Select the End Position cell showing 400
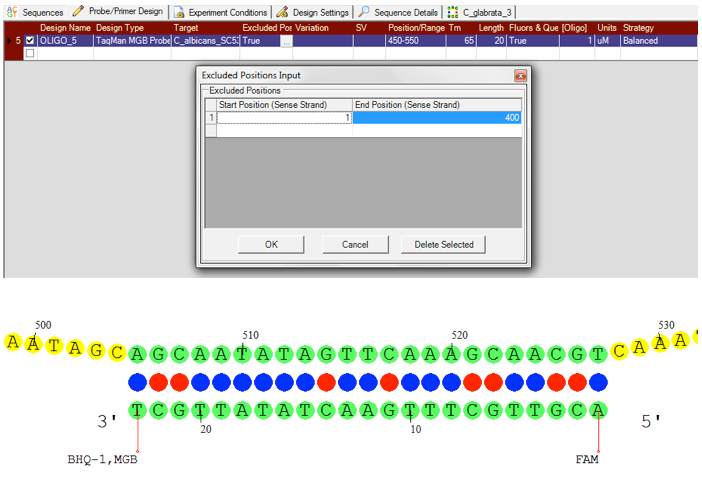Screen dimensions: 702x501 point(437,118)
